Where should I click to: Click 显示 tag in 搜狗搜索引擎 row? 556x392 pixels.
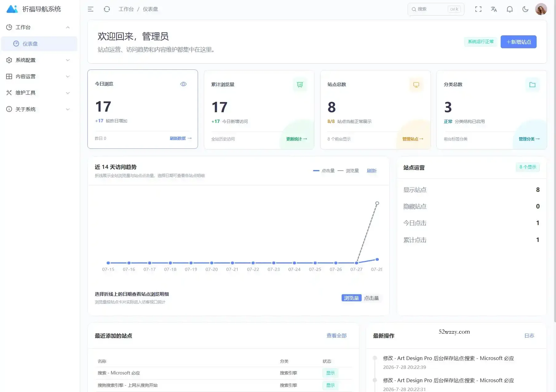tap(330, 385)
